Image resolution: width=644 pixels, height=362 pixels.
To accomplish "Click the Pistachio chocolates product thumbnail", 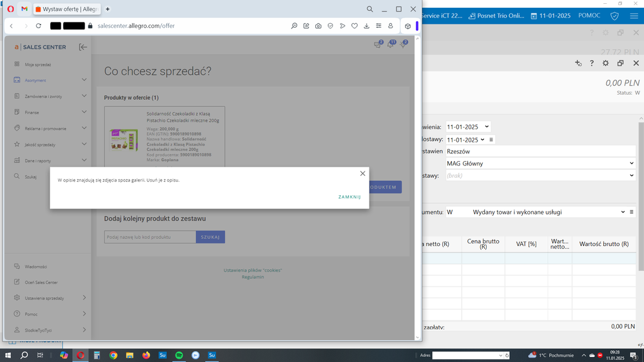I will (124, 139).
